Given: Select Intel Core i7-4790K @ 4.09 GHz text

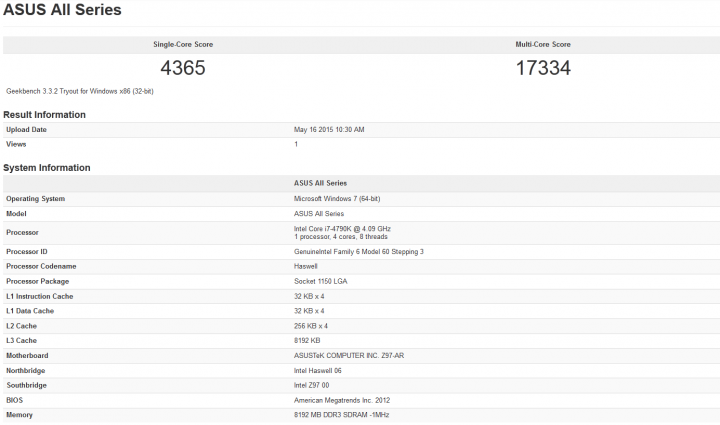Looking at the screenshot, I should point(343,229).
